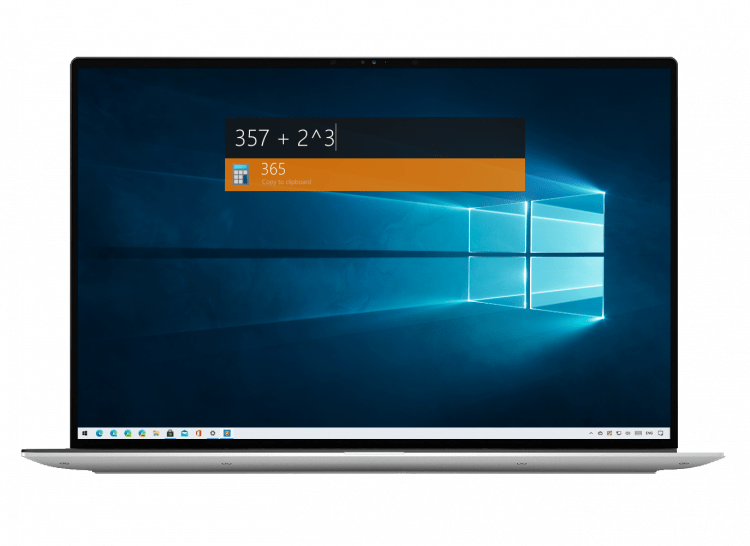
Task: Open the volume speaker tray icon
Action: 628,433
